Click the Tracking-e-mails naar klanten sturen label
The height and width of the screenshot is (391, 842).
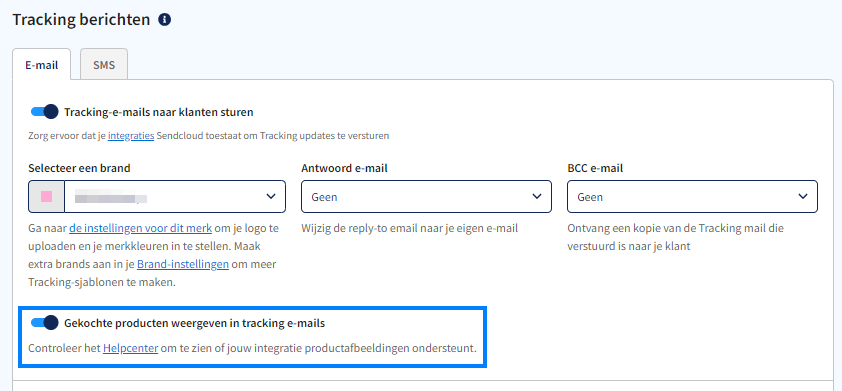tap(158, 112)
